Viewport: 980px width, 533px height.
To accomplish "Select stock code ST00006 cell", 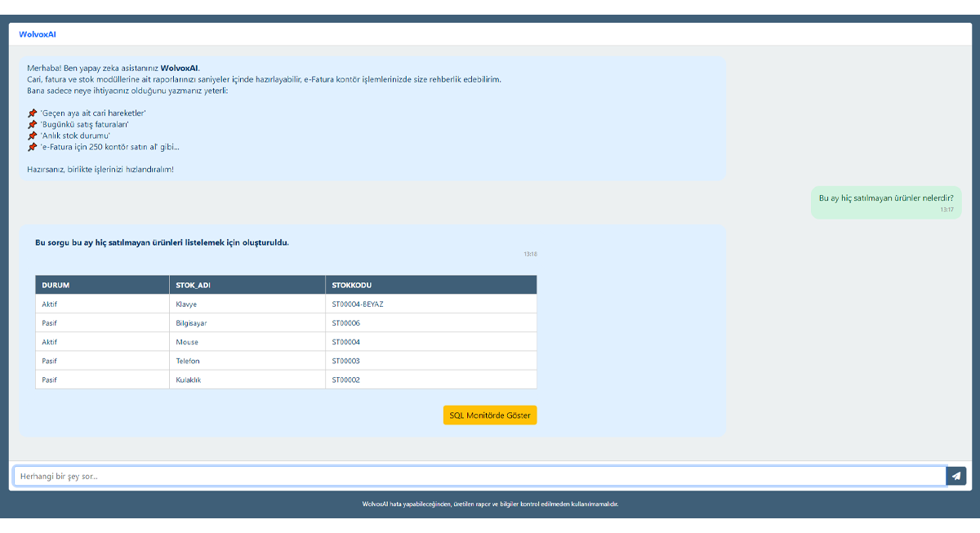I will (x=346, y=323).
